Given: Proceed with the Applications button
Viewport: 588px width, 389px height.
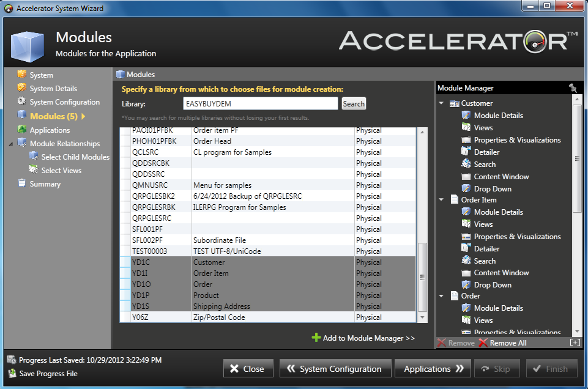Looking at the screenshot, I should 433,369.
